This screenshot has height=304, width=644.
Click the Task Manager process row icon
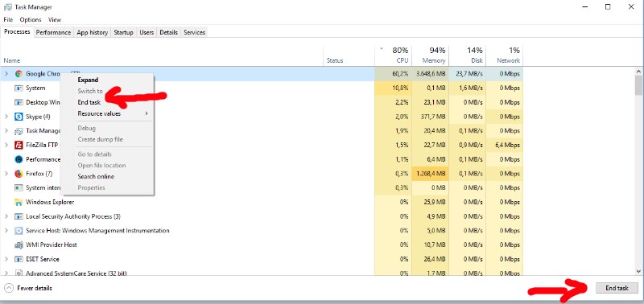pyautogui.click(x=19, y=131)
